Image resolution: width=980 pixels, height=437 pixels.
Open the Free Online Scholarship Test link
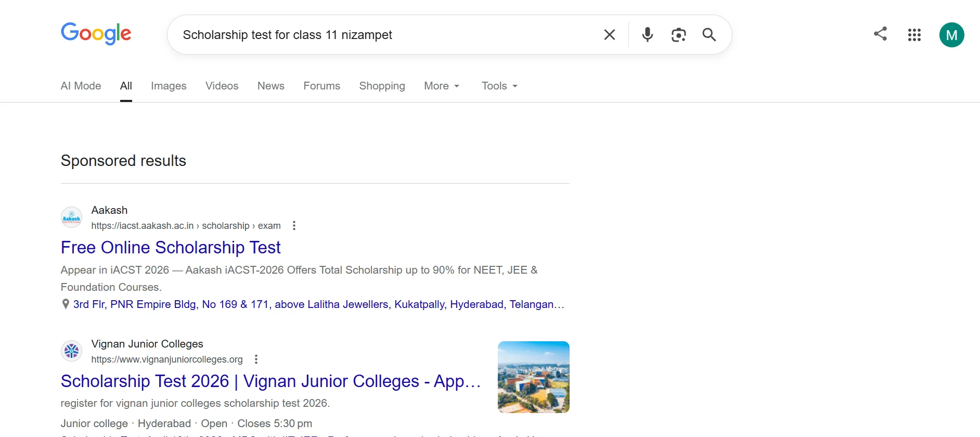tap(171, 248)
